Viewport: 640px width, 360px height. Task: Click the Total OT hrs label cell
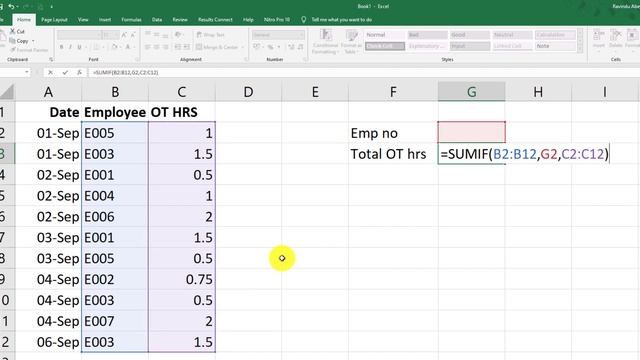(x=393, y=154)
